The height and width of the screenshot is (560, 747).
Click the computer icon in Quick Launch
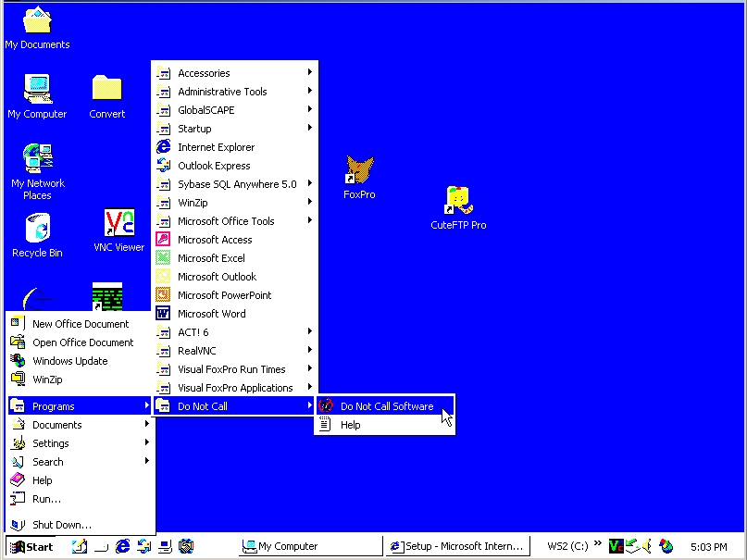pos(165,546)
